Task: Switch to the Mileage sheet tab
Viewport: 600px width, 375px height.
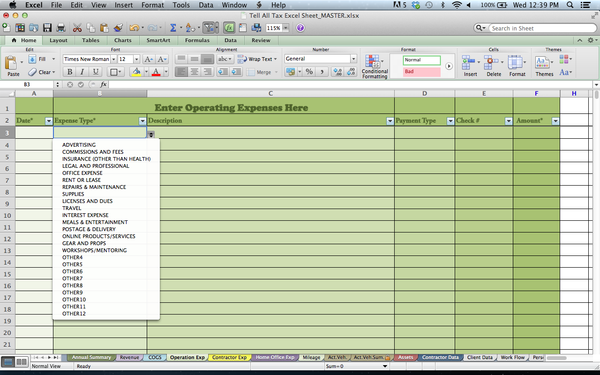Action: 311,357
